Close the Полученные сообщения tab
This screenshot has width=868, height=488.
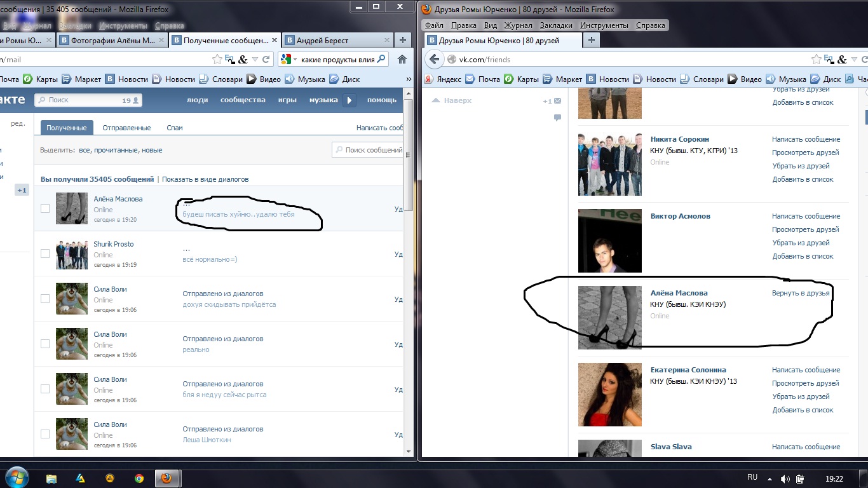pyautogui.click(x=275, y=40)
